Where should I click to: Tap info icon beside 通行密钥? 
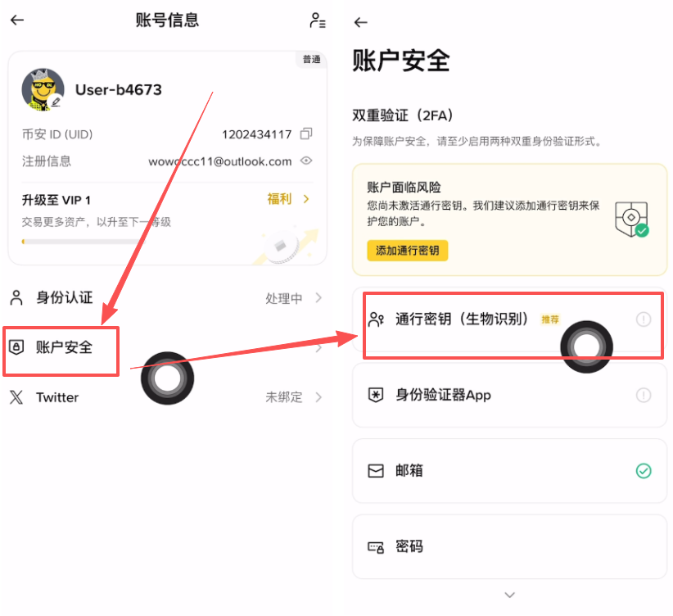click(644, 319)
